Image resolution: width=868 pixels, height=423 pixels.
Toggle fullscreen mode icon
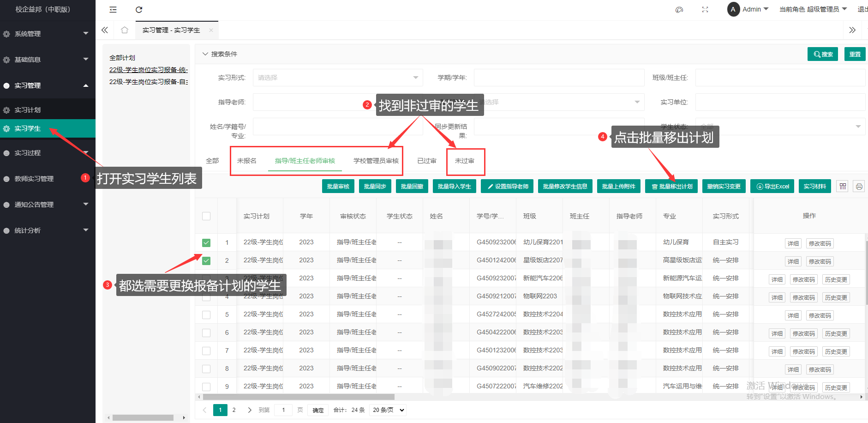pos(705,10)
